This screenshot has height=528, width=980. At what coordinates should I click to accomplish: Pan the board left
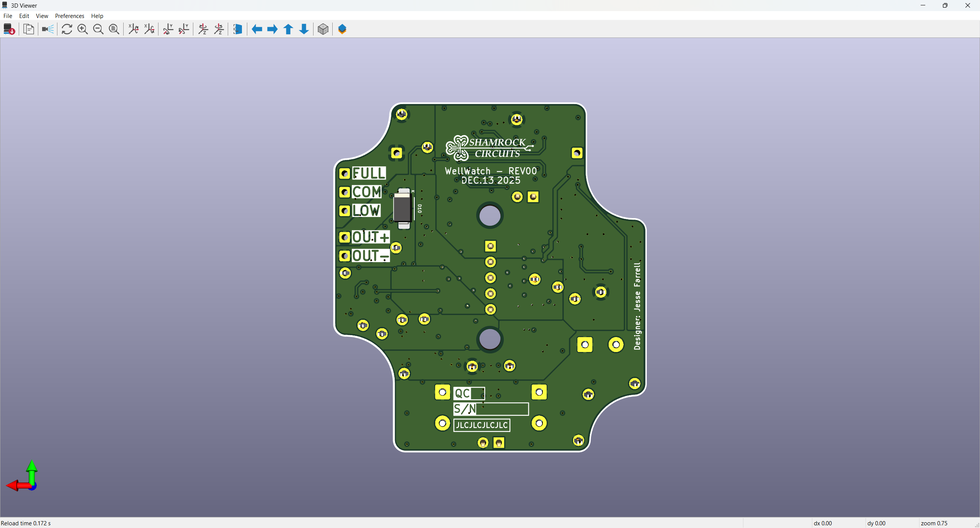[x=257, y=29]
